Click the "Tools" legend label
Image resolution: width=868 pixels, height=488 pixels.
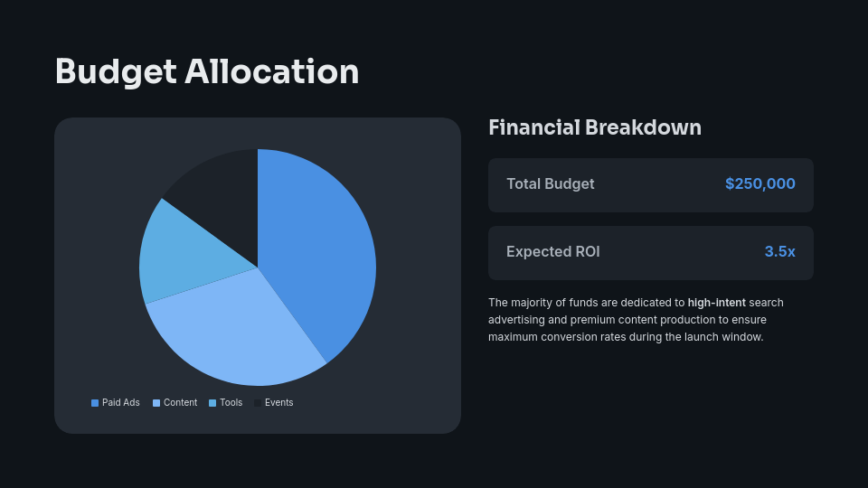tap(231, 403)
